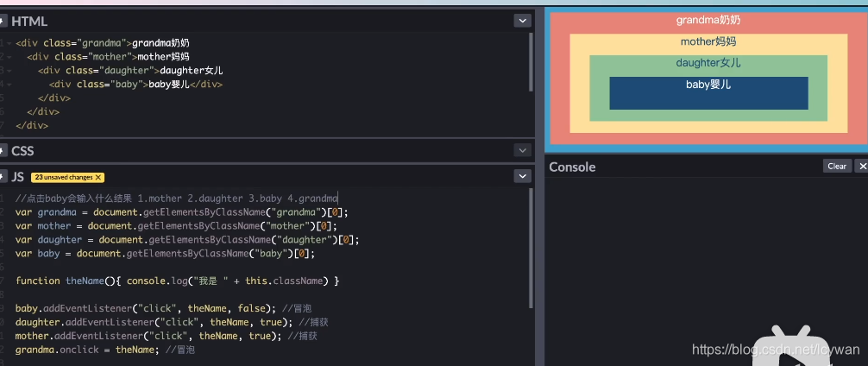Click the grandma.onclick = theName line
Viewport: 868px width, 366px height.
105,350
